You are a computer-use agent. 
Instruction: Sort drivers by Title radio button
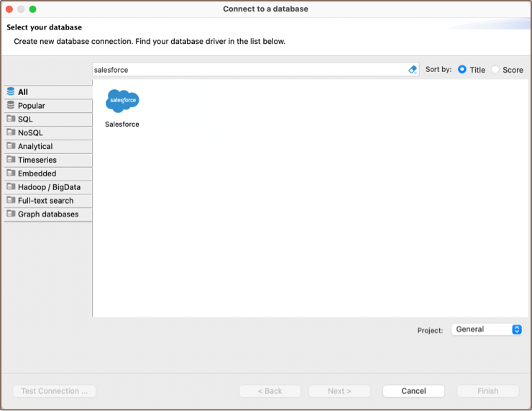click(462, 70)
